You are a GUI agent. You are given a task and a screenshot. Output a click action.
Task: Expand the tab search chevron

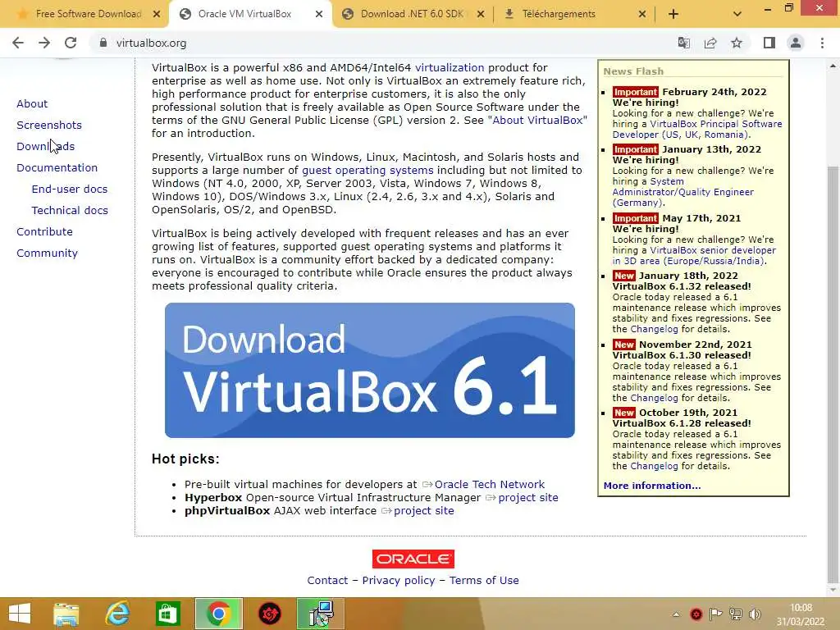tap(737, 14)
